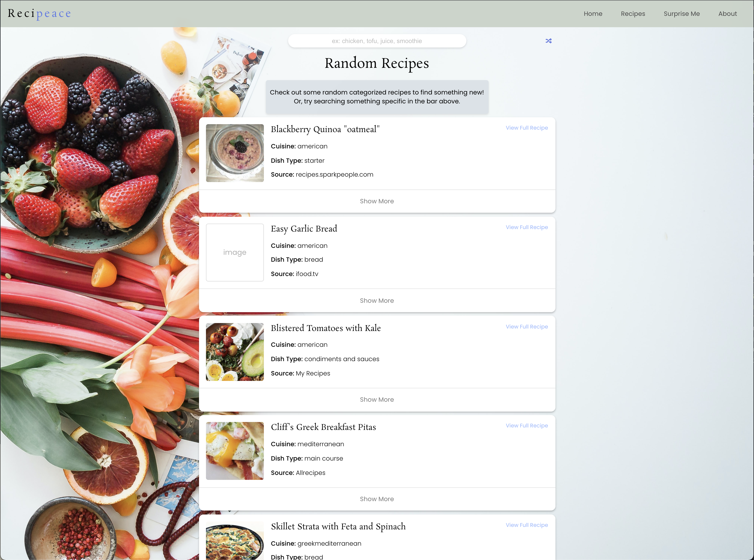This screenshot has width=754, height=560.
Task: Click source text recipes.sparkpeople.com
Action: (334, 175)
